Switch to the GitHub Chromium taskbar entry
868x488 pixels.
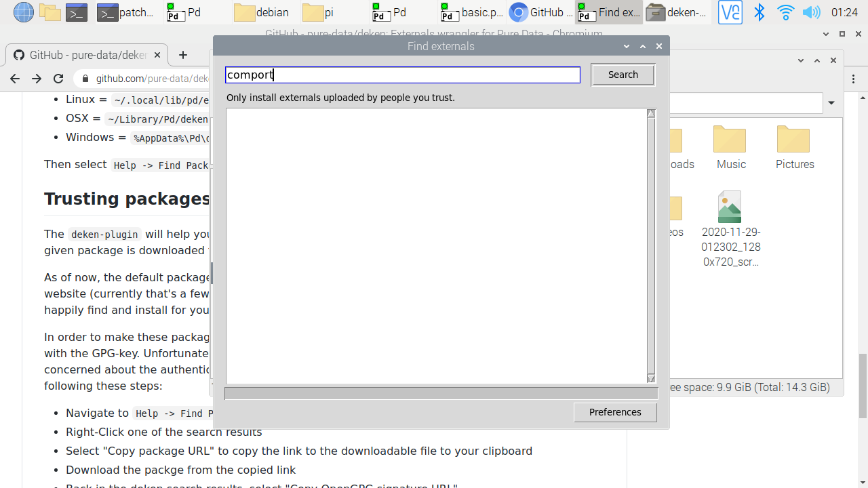[540, 12]
